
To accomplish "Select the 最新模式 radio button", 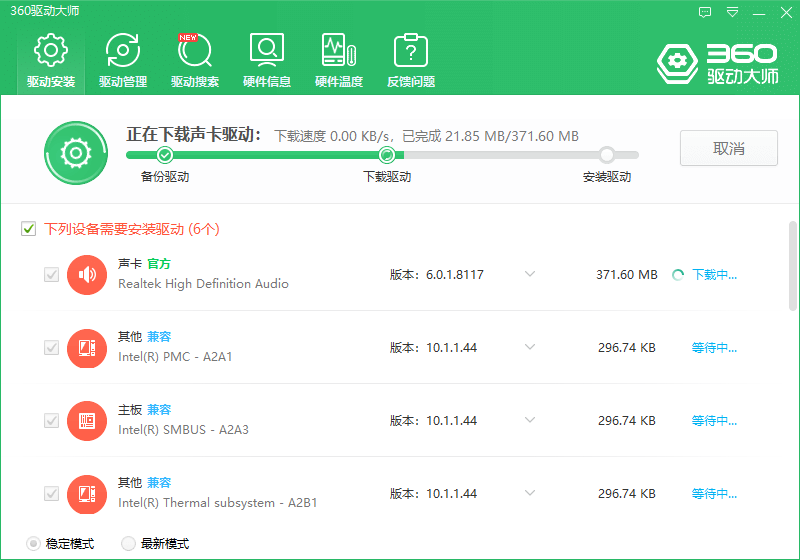I will pyautogui.click(x=128, y=544).
